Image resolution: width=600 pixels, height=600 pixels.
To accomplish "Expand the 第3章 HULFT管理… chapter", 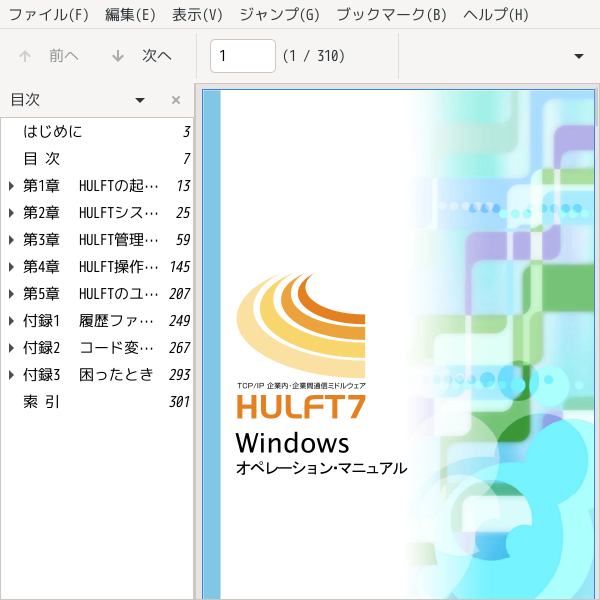I will point(11,240).
